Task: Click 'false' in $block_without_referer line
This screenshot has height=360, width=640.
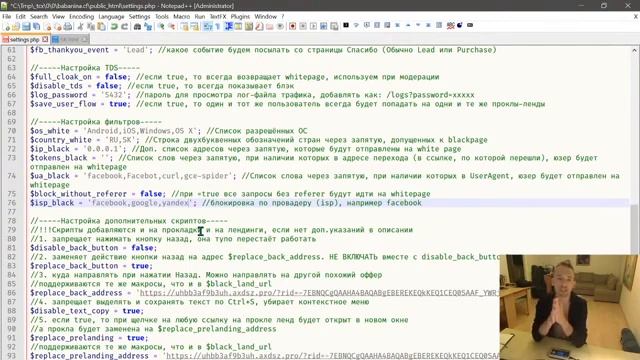Action: coord(151,194)
